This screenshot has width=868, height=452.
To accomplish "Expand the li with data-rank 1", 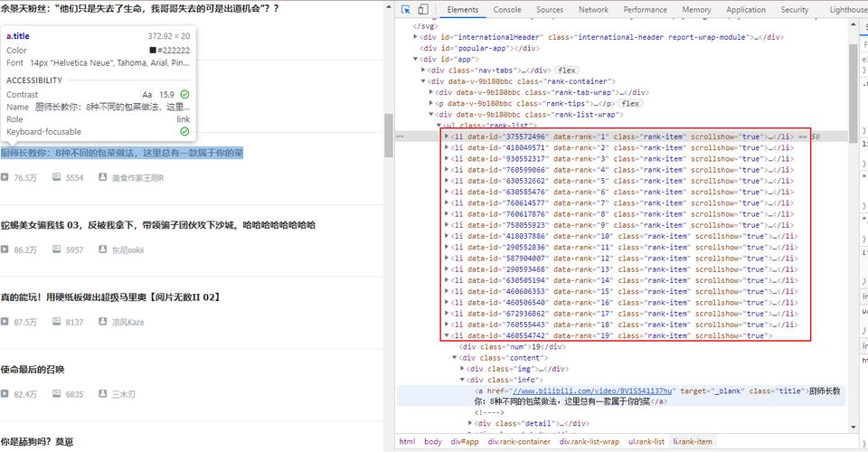I will 447,137.
